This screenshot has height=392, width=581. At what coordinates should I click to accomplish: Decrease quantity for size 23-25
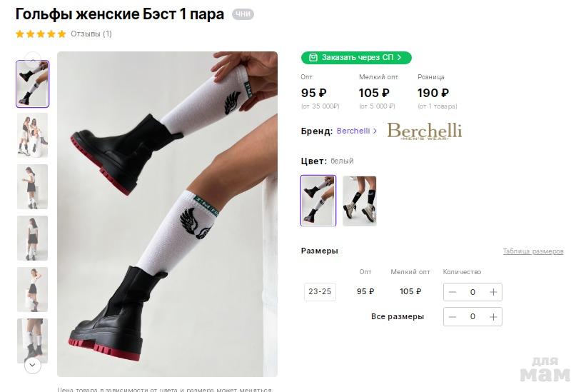[x=453, y=292]
